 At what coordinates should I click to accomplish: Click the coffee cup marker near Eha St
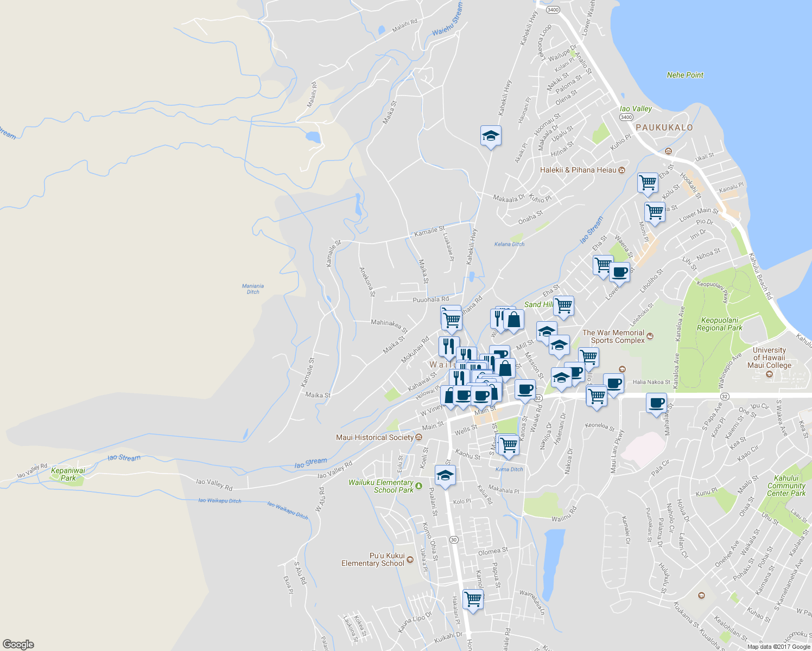point(619,273)
